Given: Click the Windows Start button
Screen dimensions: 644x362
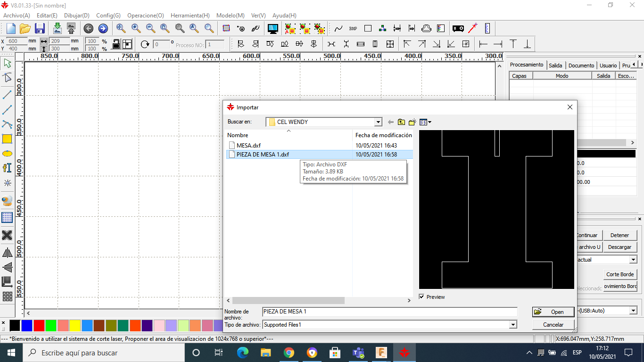Looking at the screenshot, I should point(11,353).
